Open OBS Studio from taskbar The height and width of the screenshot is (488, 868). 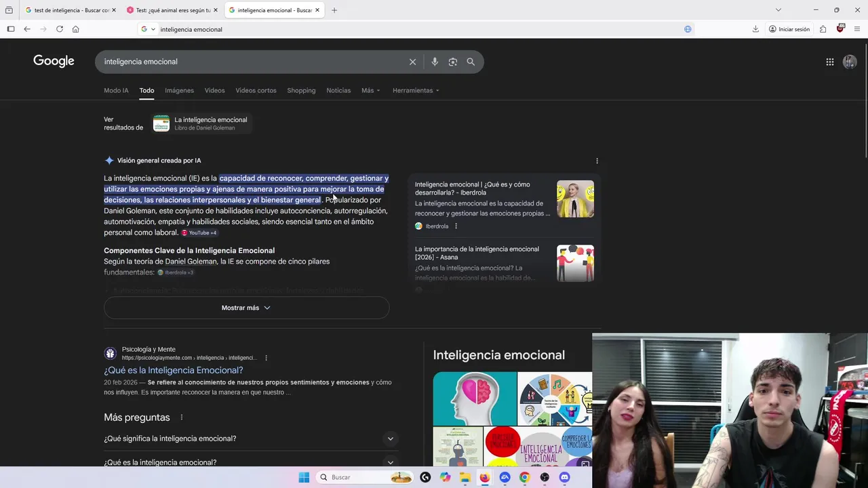pos(545,477)
